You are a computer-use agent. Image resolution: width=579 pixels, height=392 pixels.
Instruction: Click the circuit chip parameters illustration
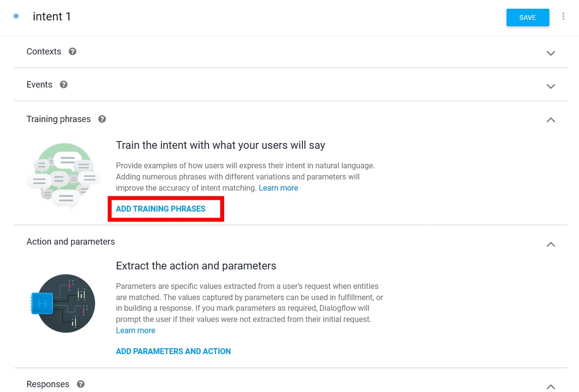tap(63, 303)
